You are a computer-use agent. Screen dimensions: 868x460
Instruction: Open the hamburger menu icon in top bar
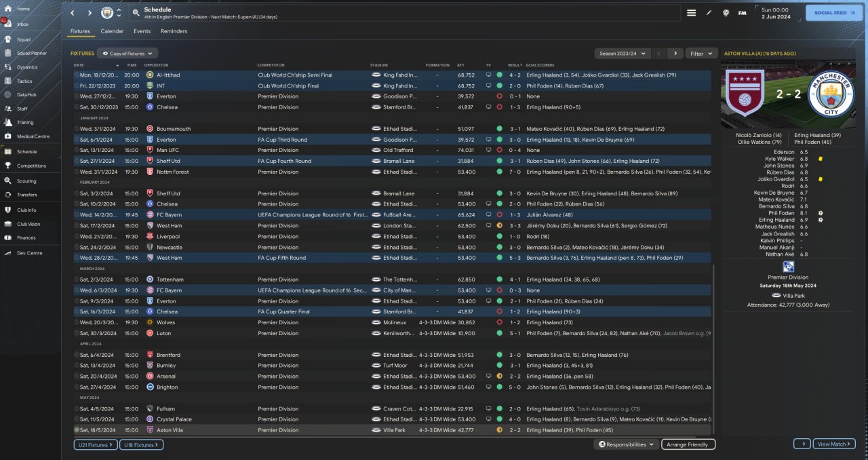(691, 13)
